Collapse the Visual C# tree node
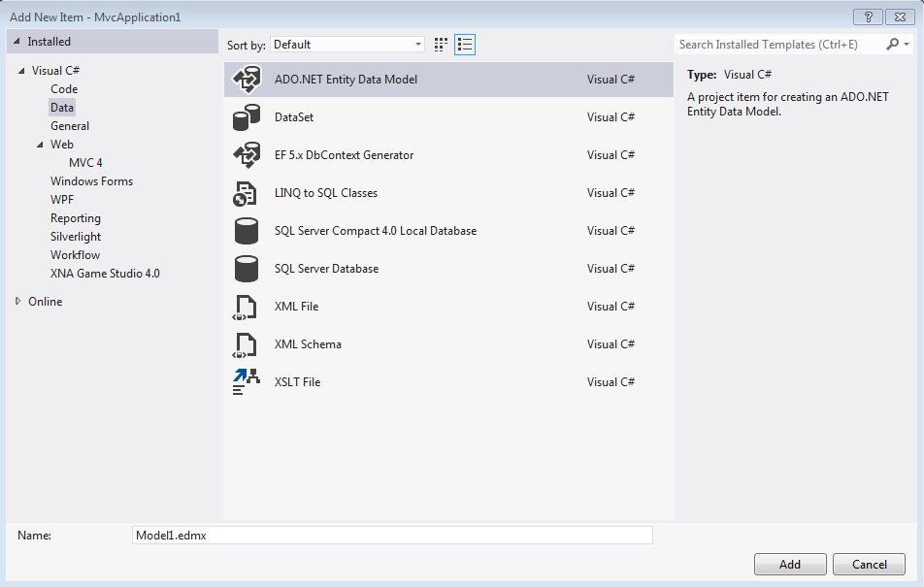 22,70
